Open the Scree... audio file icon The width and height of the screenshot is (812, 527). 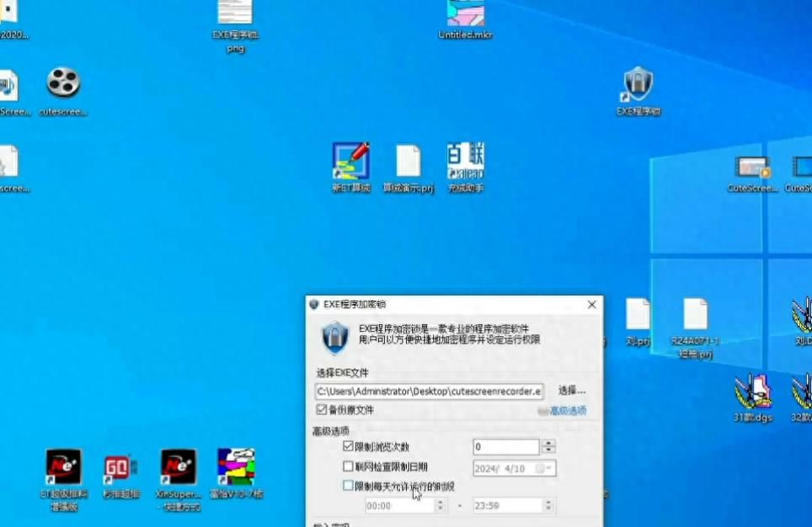coord(9,85)
